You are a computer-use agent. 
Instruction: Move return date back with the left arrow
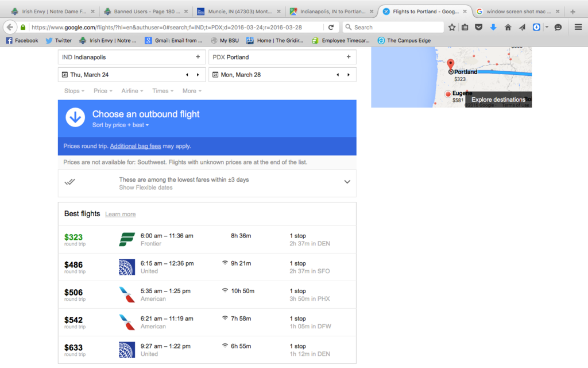[x=338, y=75]
